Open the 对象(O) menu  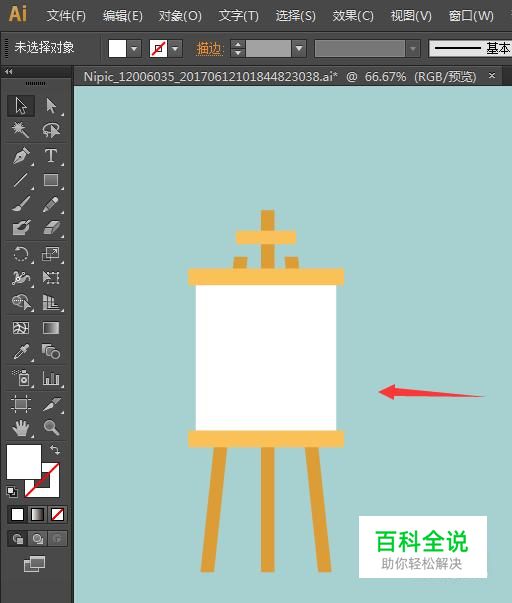click(180, 16)
